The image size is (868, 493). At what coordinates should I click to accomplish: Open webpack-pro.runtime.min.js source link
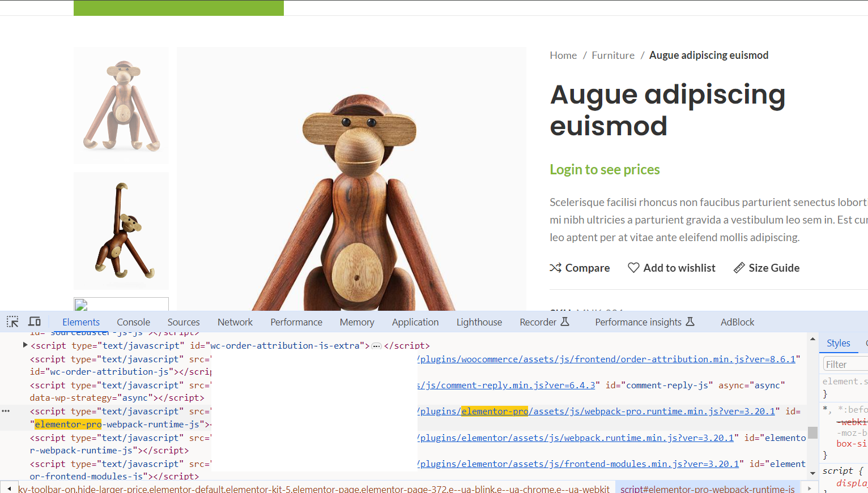click(x=596, y=411)
